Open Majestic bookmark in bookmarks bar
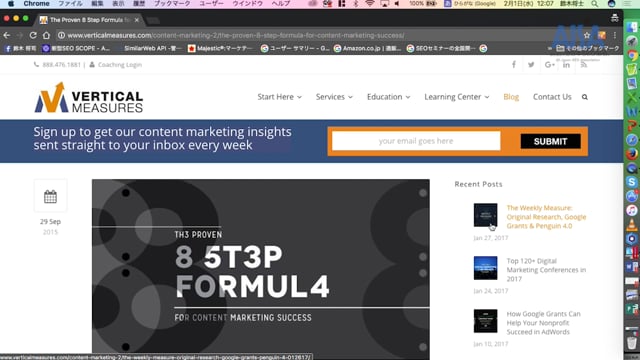The width and height of the screenshot is (640, 360). click(221, 48)
